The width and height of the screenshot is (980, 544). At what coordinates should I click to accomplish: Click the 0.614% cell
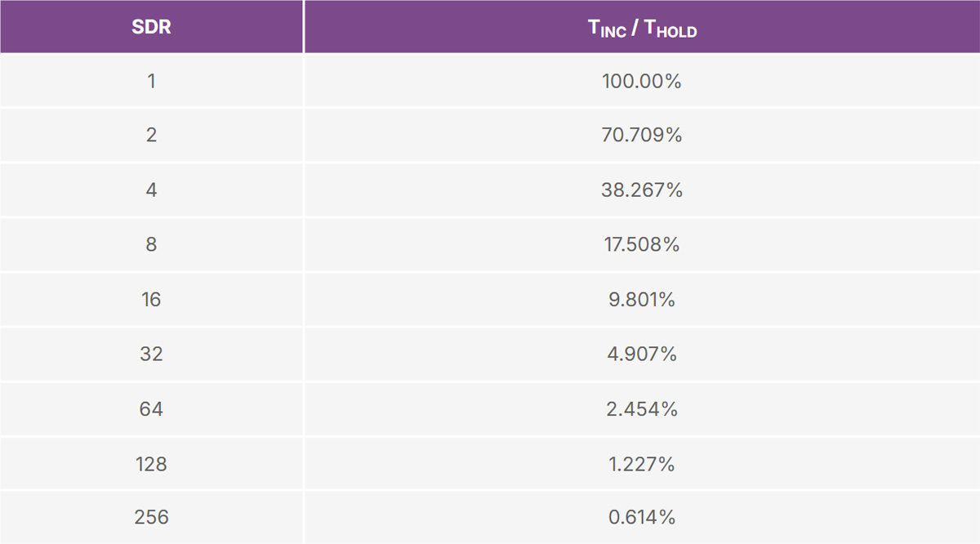(x=642, y=517)
